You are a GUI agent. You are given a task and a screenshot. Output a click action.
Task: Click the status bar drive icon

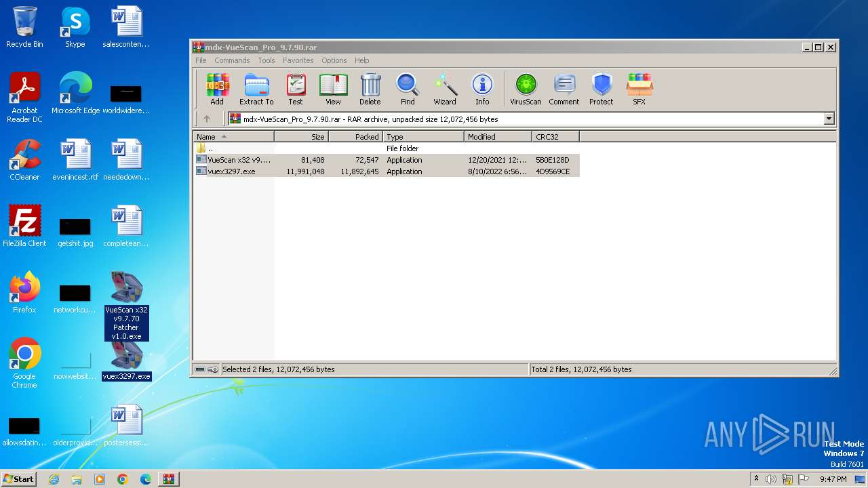[x=201, y=369]
